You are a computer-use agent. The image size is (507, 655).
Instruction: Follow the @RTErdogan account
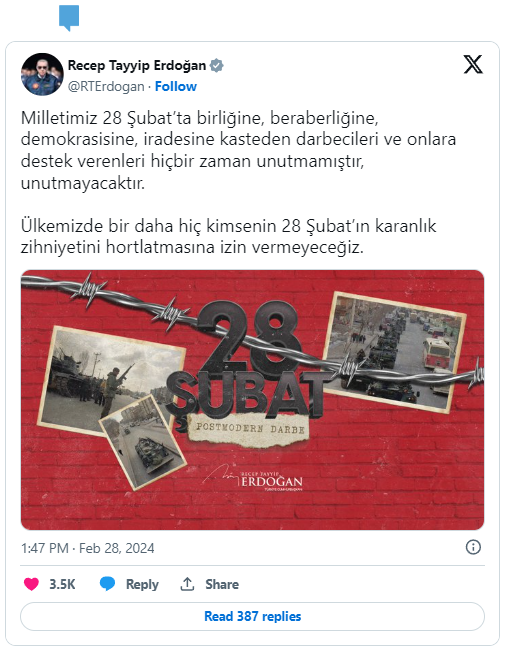click(175, 86)
